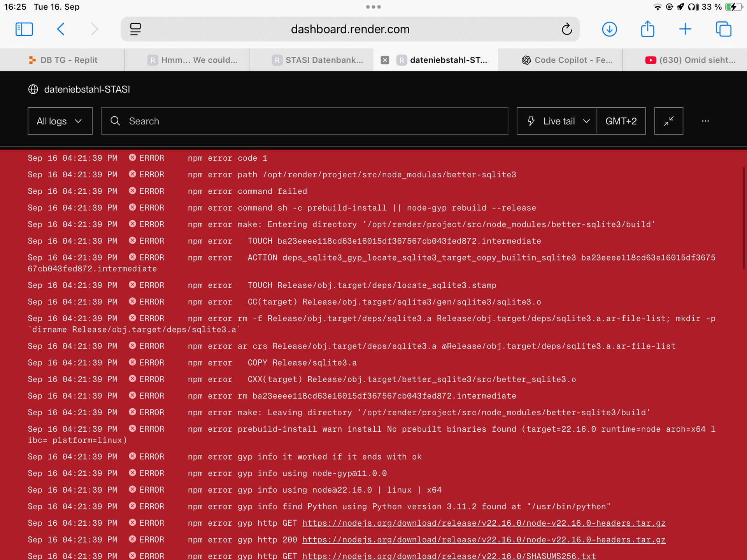
Task: Change the GMT+2 timezone setting
Action: pos(621,121)
